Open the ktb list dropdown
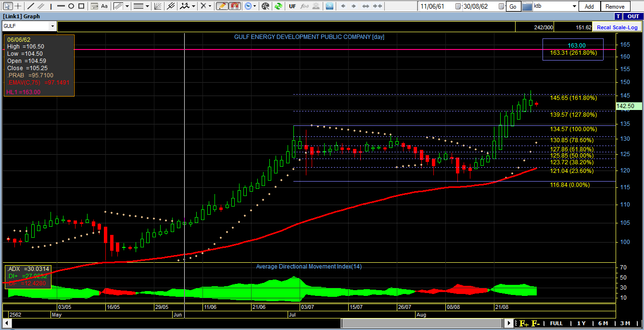 [574, 7]
